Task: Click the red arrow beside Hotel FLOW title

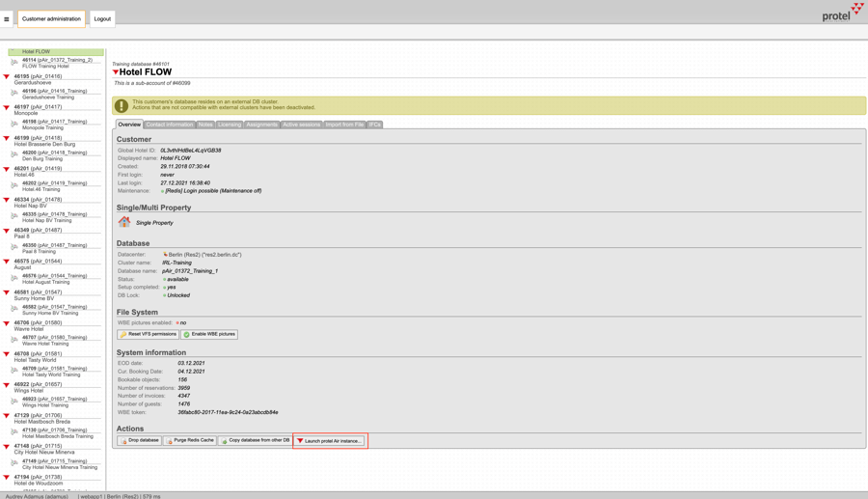Action: click(x=116, y=72)
